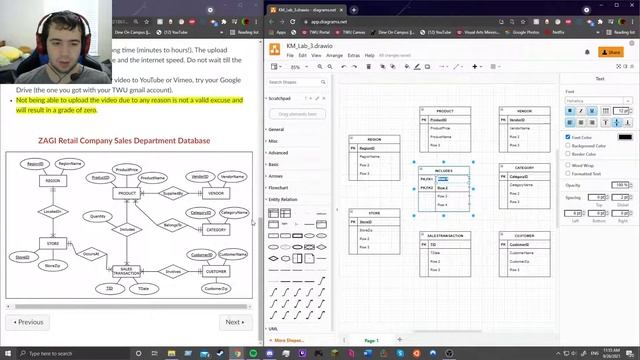Enable the Formatted Text checkbox
This screenshot has height=360, width=640.
point(568,173)
